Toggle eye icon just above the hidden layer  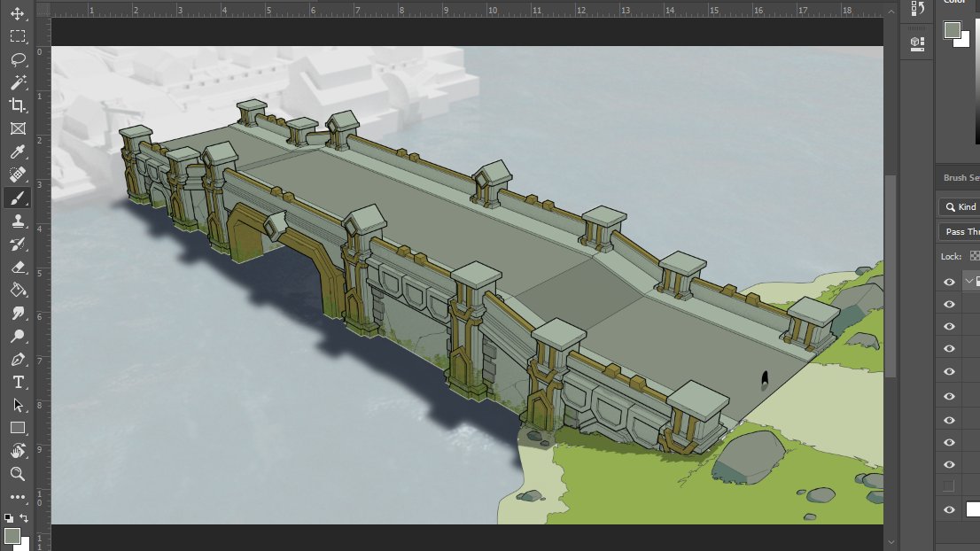[949, 464]
